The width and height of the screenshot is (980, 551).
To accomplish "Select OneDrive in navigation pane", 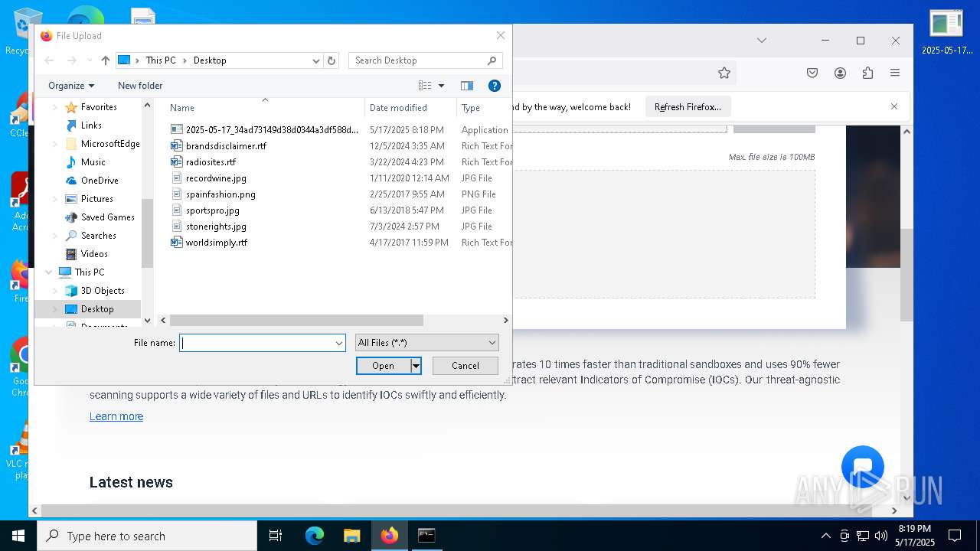I will coord(100,181).
